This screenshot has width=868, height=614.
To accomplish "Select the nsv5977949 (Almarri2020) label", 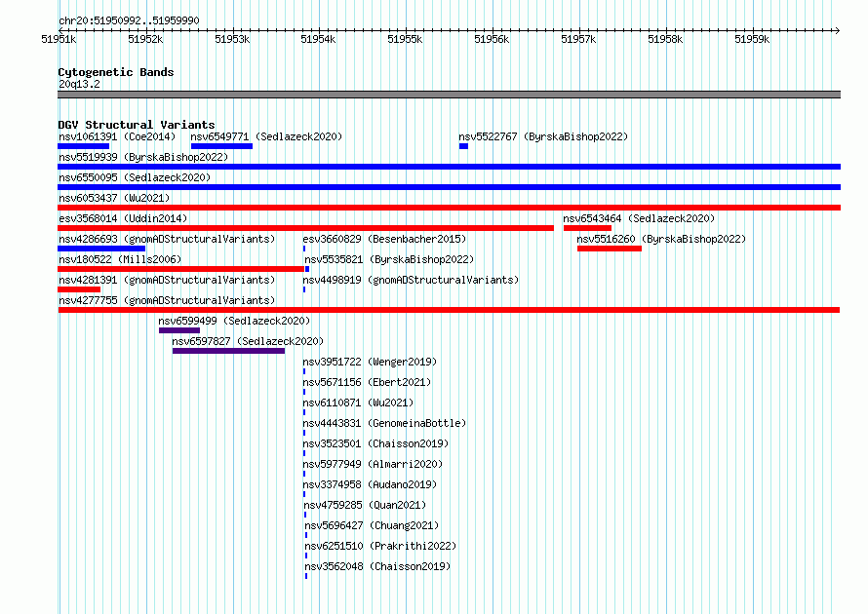I will 373,464.
